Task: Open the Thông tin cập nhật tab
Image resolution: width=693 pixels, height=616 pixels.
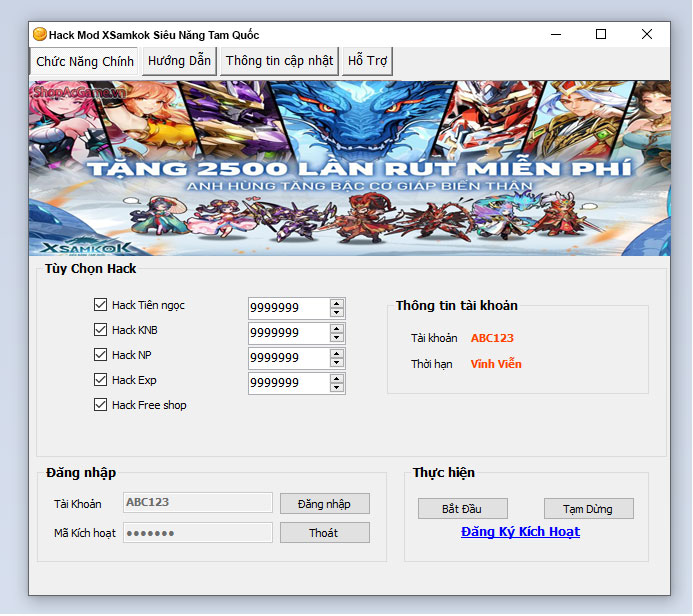Action: (x=279, y=61)
